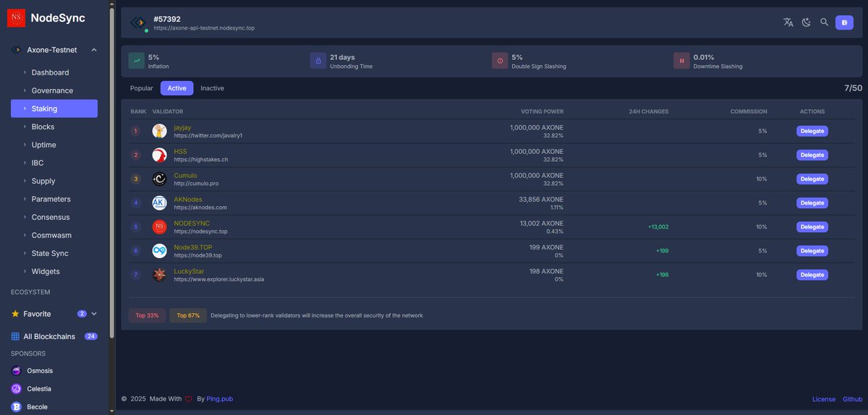The image size is (868, 415).
Task: Switch to the Popular tab
Action: [x=142, y=88]
